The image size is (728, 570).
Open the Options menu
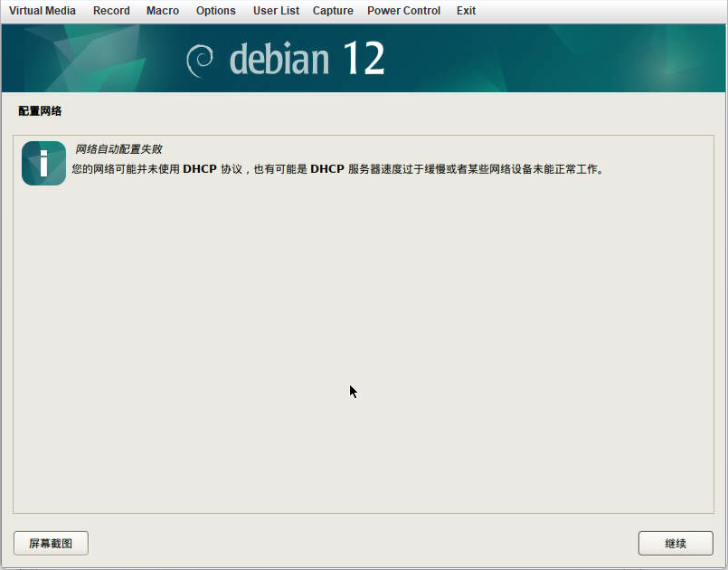coord(215,11)
